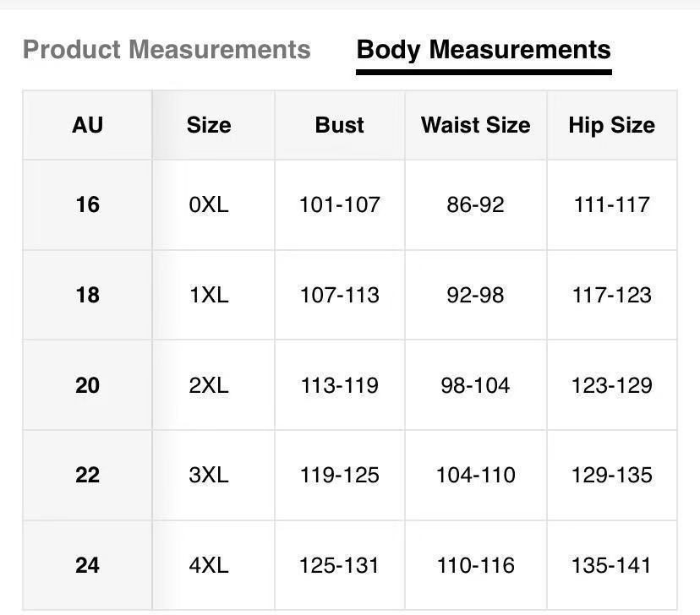
Task: Click bust value 107-113
Action: point(340,295)
